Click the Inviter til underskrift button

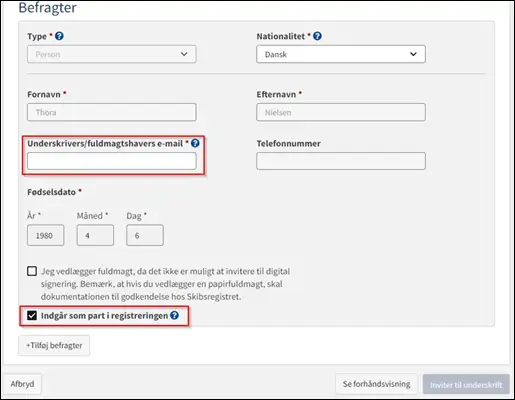point(466,385)
